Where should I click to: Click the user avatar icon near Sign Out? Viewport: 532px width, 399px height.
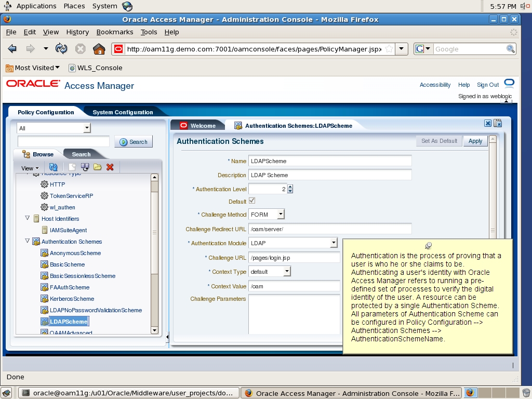pyautogui.click(x=508, y=84)
